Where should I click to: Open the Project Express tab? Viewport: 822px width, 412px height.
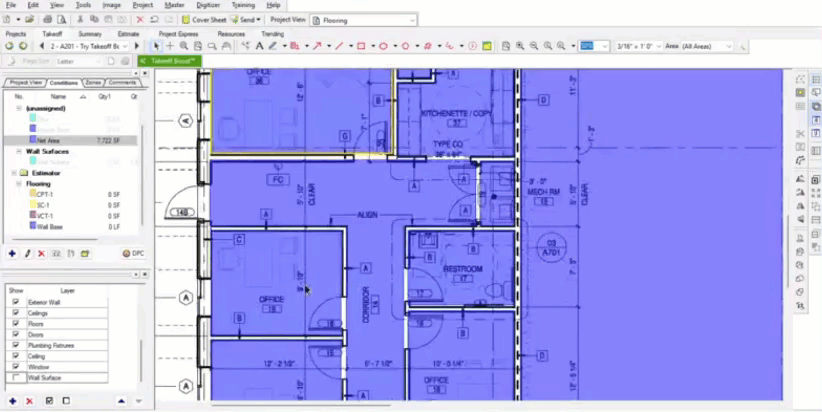click(x=178, y=34)
